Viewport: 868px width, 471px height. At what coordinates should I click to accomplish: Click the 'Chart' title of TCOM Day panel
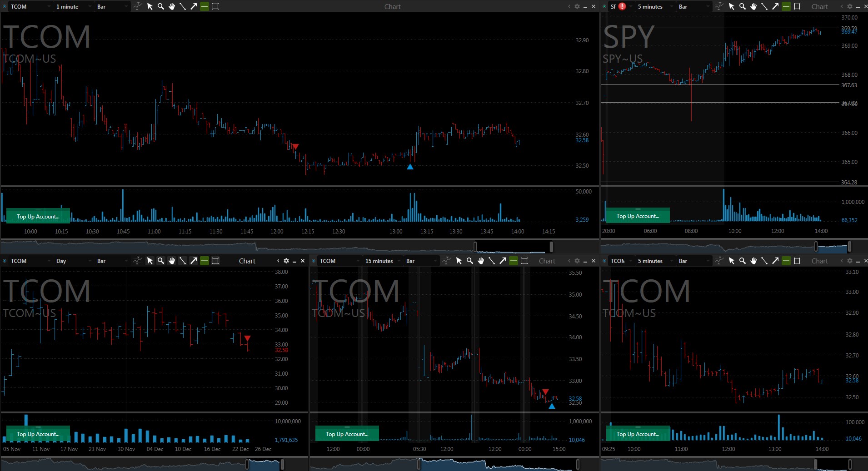click(x=247, y=261)
